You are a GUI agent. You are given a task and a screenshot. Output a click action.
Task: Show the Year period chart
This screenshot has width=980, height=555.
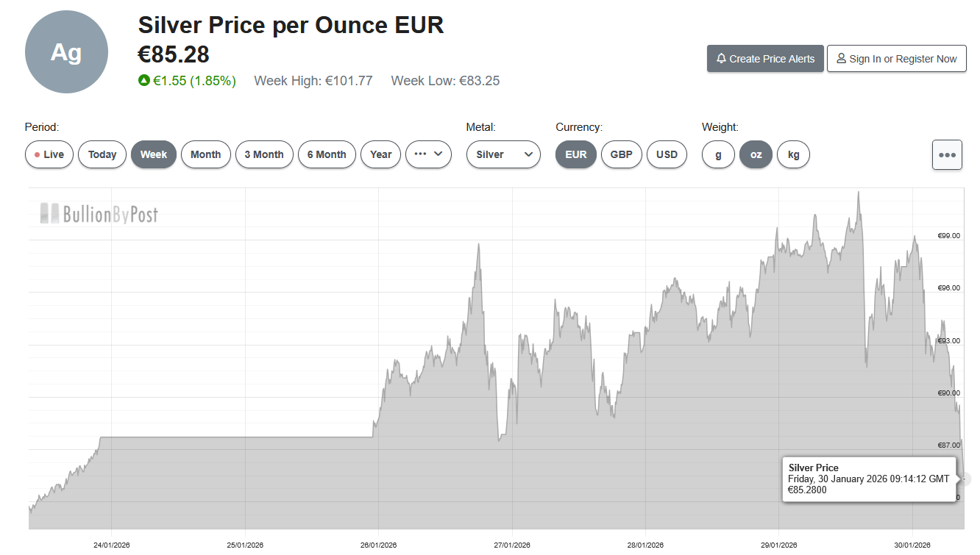(381, 154)
